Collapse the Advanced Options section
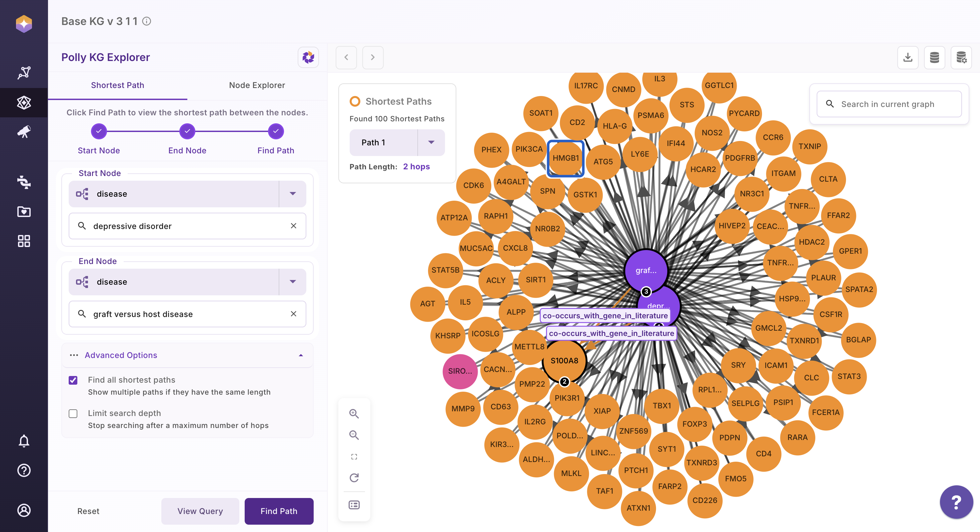The height and width of the screenshot is (532, 980). point(301,355)
